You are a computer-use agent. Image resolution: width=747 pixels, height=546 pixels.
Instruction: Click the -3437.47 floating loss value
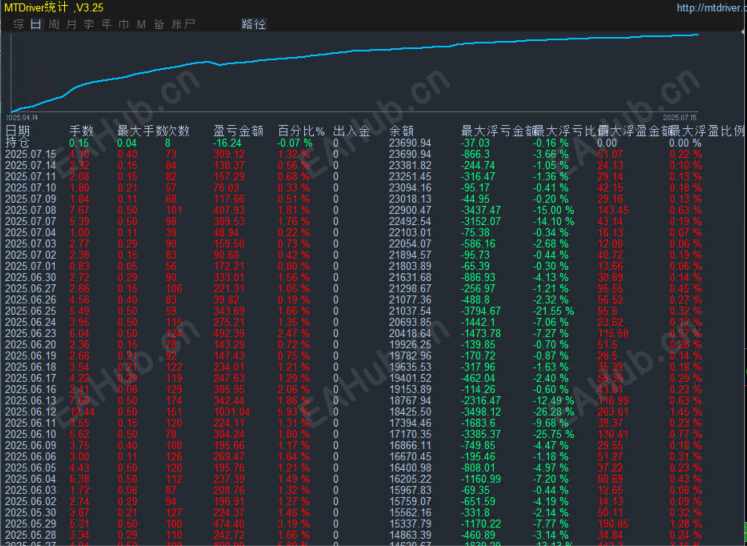[481, 210]
